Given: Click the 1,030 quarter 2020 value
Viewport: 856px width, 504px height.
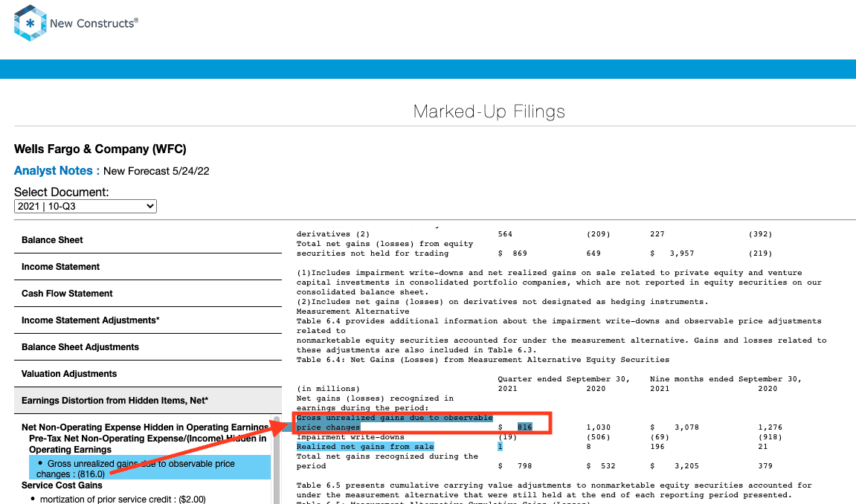Looking at the screenshot, I should tap(599, 427).
